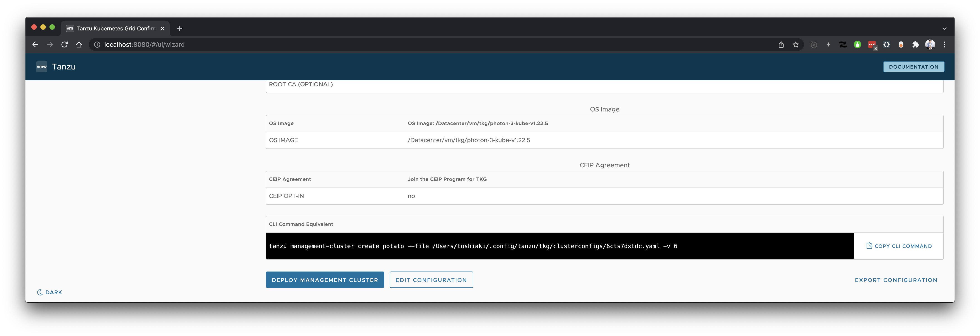980x336 pixels.
Task: Copy the CLI command
Action: [899, 246]
